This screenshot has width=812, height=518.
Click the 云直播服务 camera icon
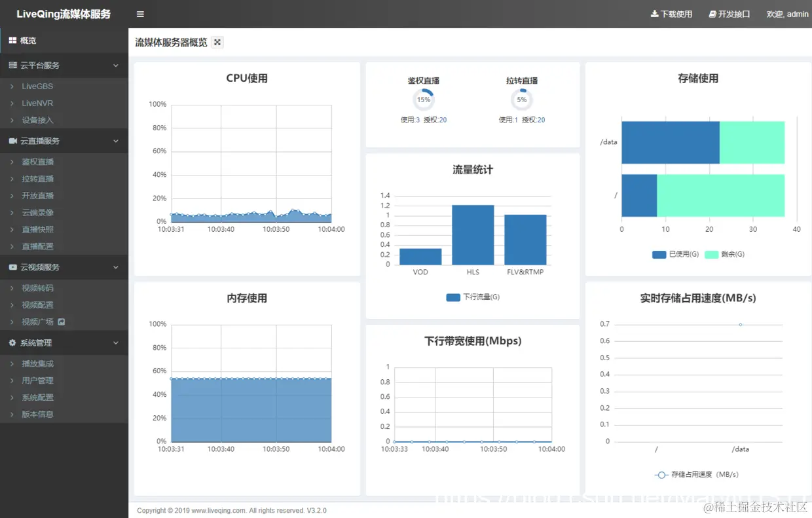click(x=13, y=141)
